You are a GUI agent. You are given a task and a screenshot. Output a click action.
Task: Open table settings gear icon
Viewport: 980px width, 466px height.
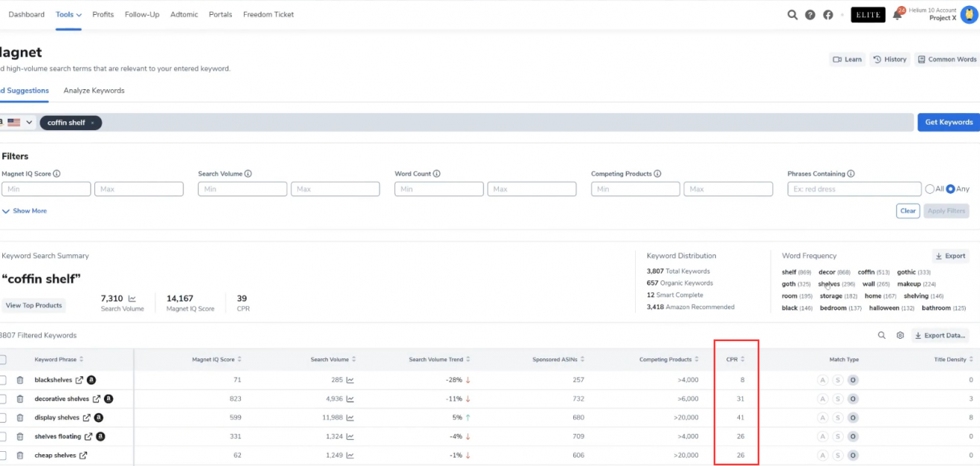[900, 335]
